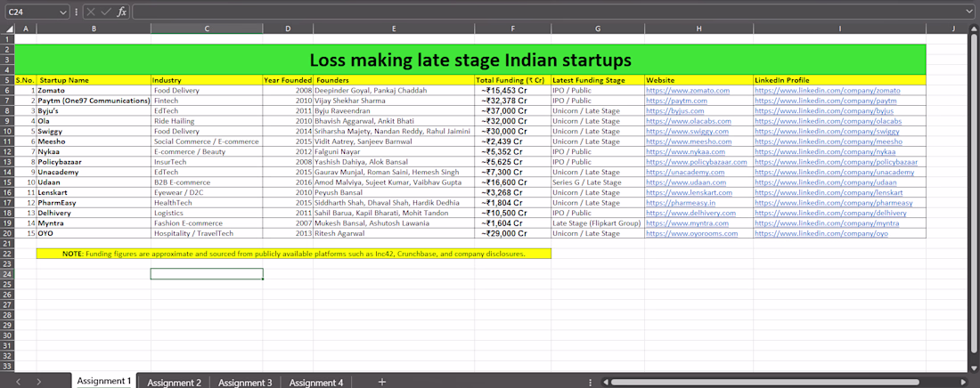
Task: Expand the formula bar with chevron
Action: point(968,12)
